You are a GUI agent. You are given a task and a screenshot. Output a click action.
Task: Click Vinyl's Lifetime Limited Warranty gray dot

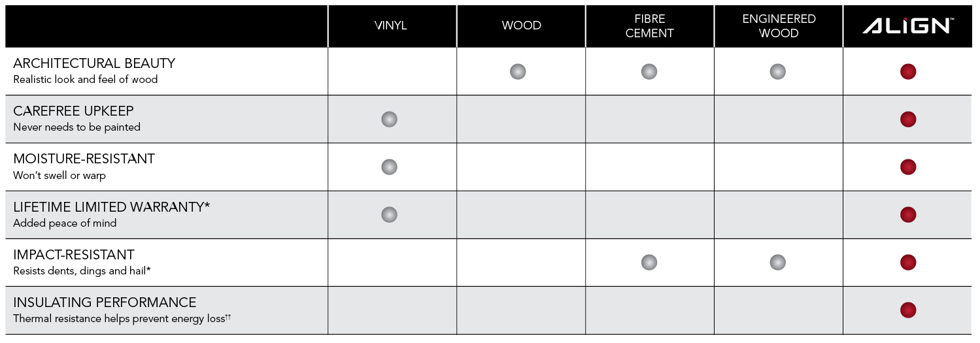point(389,214)
